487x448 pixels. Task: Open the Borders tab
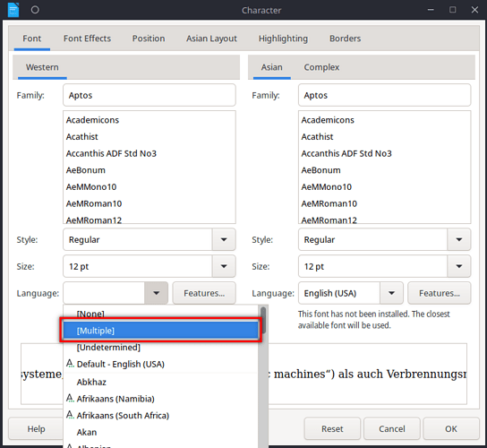click(345, 39)
